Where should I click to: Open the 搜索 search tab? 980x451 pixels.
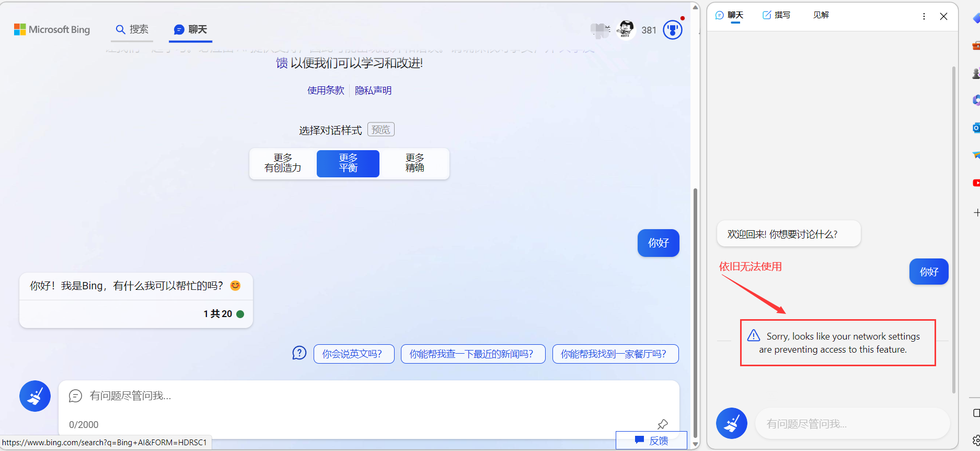[132, 29]
